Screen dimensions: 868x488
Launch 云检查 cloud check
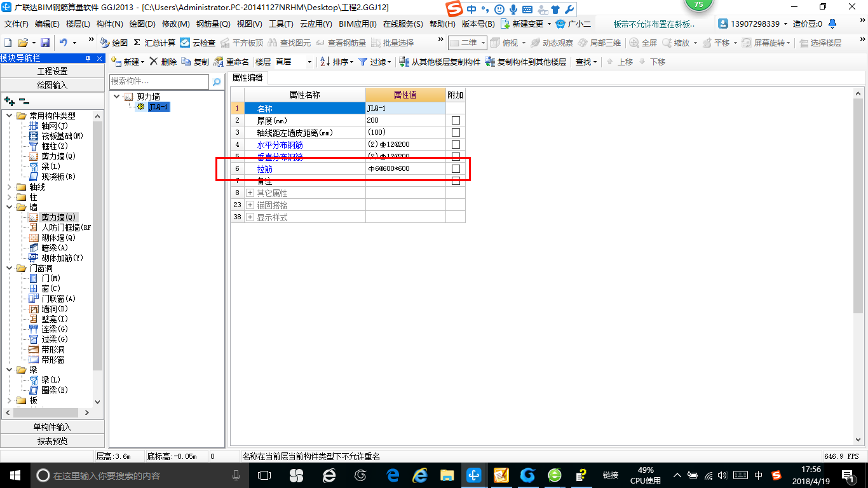click(x=198, y=43)
